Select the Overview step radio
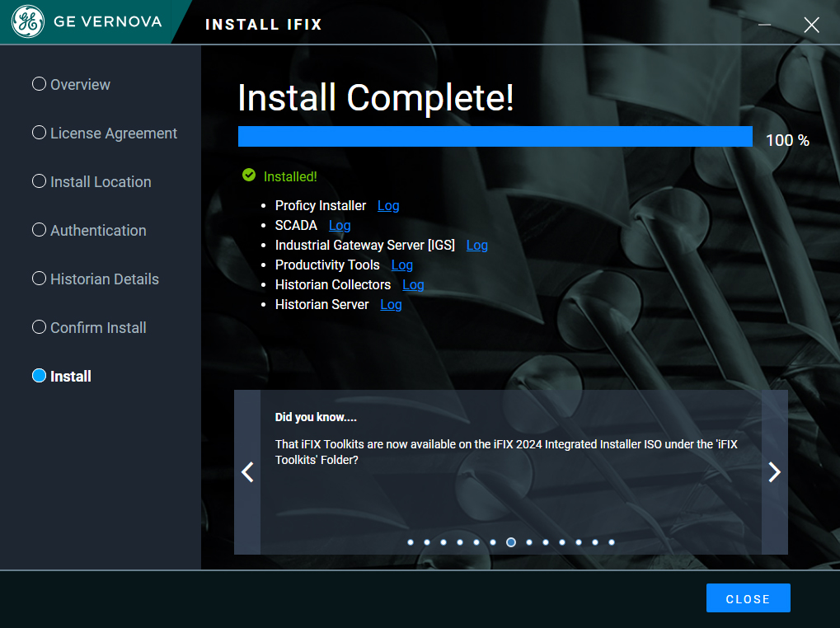Viewport: 840px width, 628px height. coord(39,84)
